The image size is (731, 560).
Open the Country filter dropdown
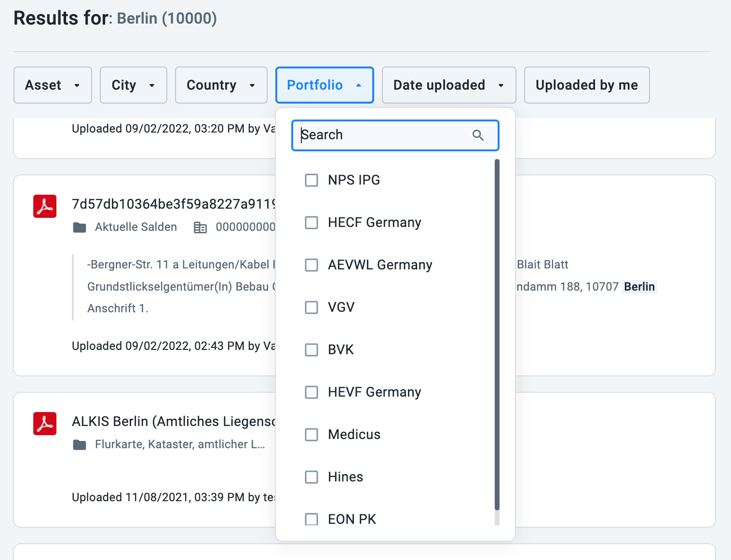click(221, 85)
